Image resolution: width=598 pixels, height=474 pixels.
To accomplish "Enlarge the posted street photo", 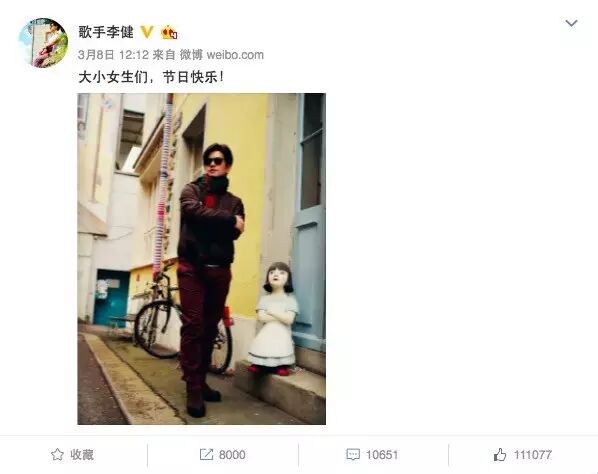I will click(201, 259).
